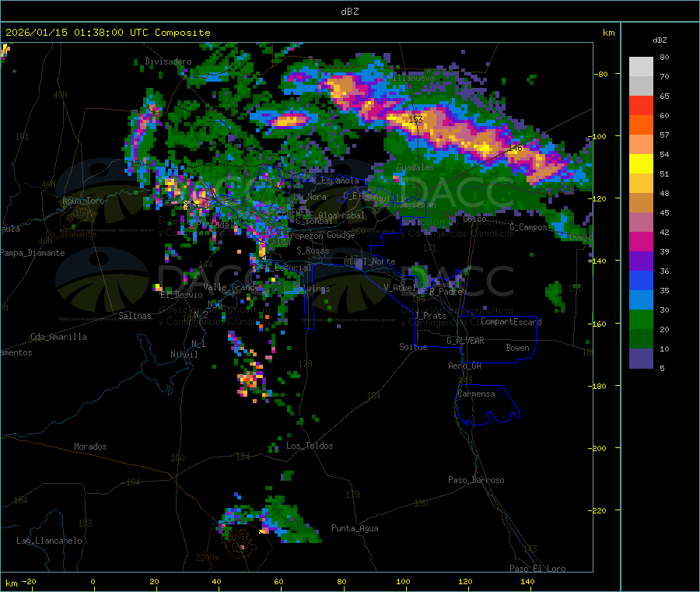Click the 'Nihuil' map label
The image size is (700, 592).
(x=184, y=355)
